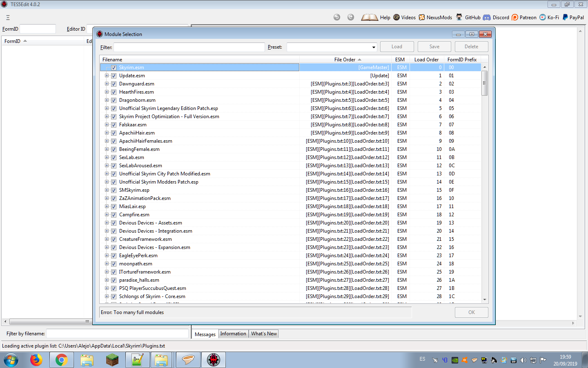
Task: Open the Avast antivirus tray icon
Action: [464, 360]
